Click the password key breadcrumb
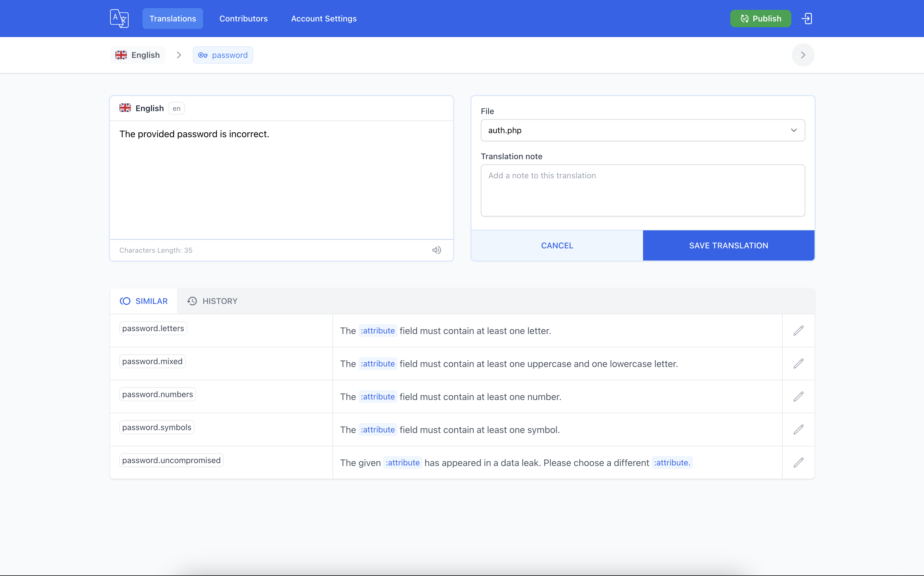Screen dimensions: 924x576 [223, 55]
